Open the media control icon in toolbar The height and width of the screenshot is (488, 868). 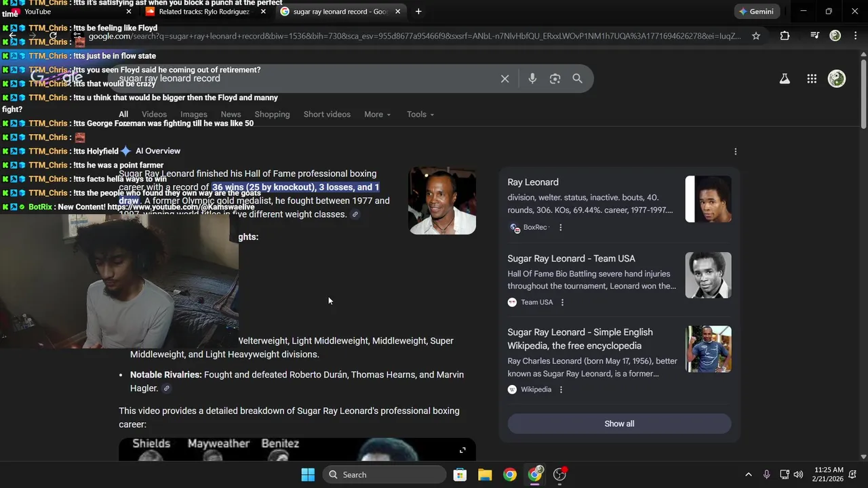pyautogui.click(x=815, y=36)
